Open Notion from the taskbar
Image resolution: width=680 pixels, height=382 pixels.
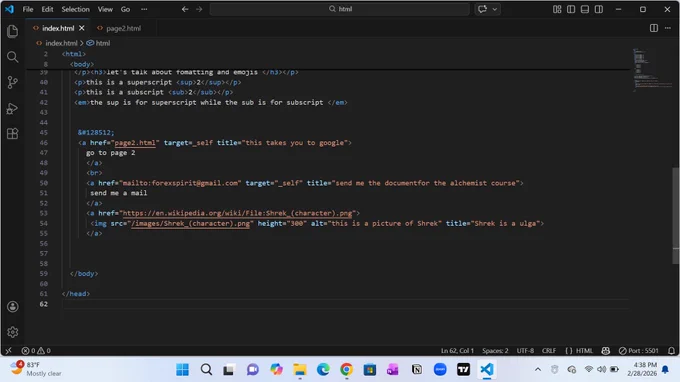417,369
